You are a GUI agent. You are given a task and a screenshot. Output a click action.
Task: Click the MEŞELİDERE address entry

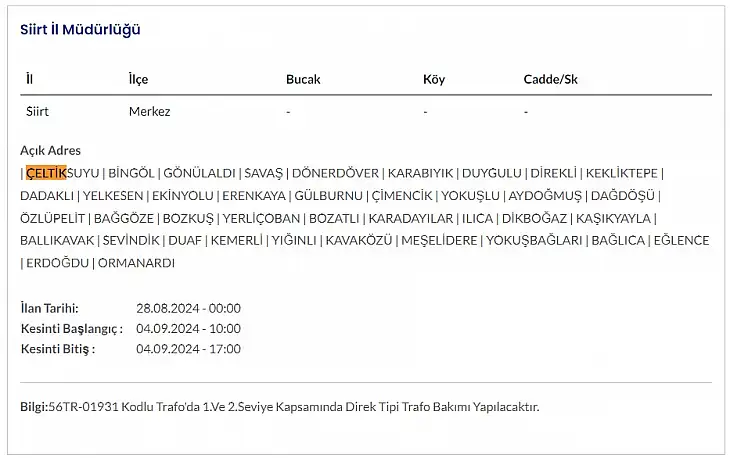coord(439,241)
